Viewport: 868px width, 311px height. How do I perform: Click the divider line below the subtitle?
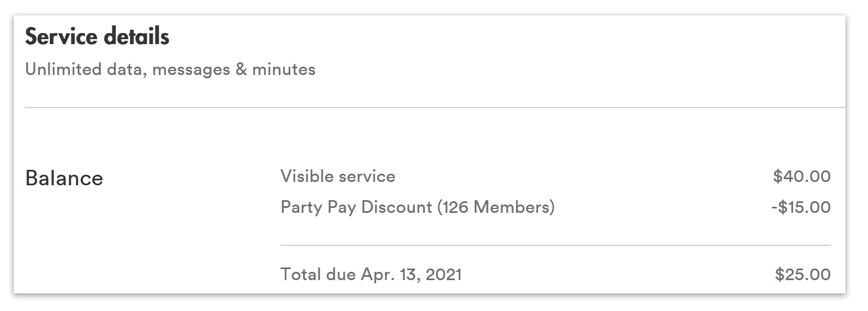(435, 108)
